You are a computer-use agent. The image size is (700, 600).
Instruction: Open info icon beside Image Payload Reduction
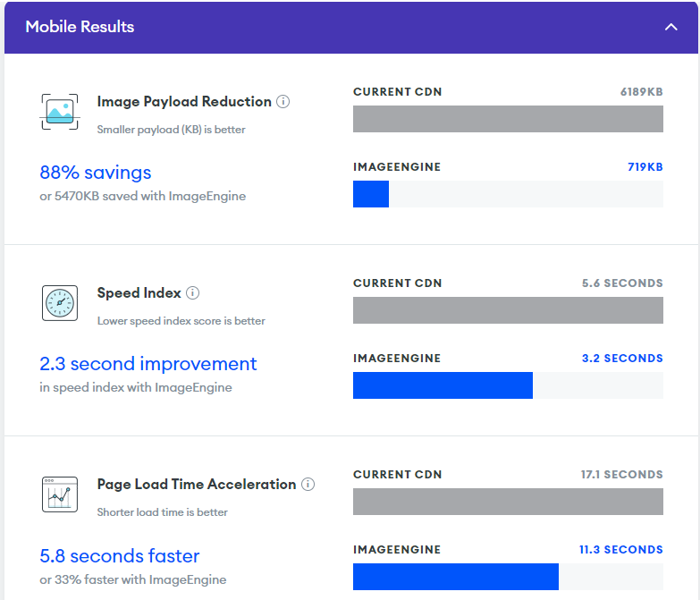283,102
